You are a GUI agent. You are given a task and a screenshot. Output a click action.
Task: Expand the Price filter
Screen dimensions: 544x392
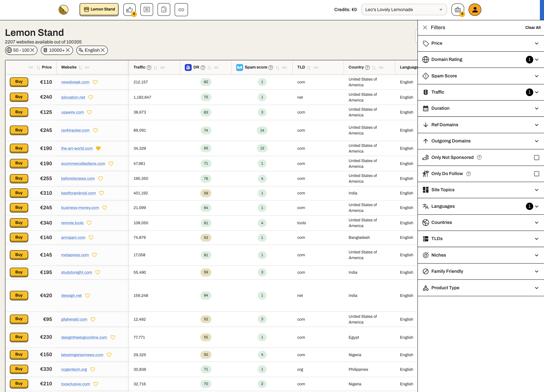tap(481, 43)
